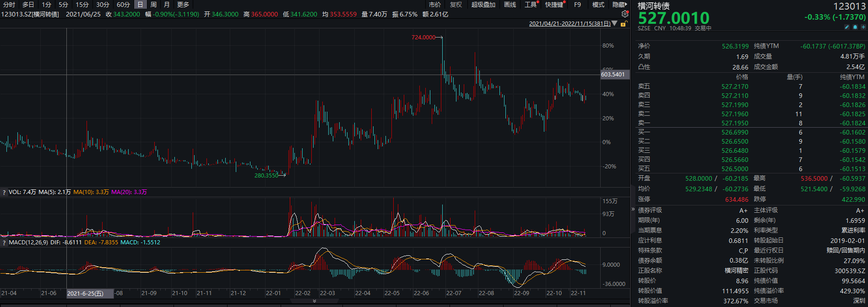The height and width of the screenshot is (307, 868).
Task: Toggle 隐藏 to hide the side panel
Action: (x=619, y=5)
